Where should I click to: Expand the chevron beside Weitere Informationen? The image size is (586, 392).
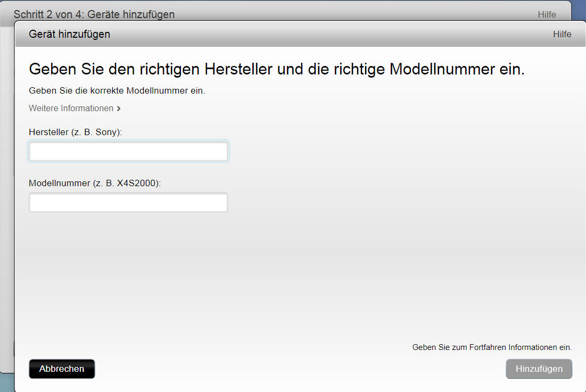coord(119,109)
